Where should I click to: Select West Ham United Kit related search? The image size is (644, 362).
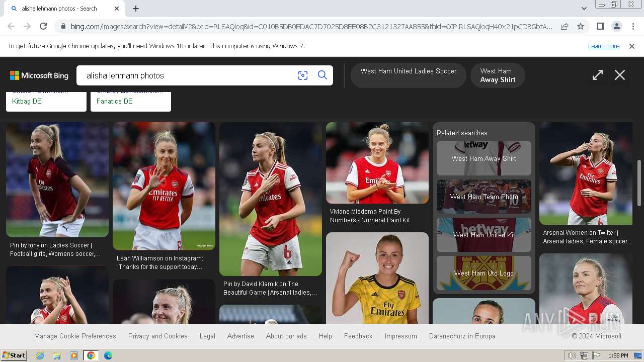pos(484,235)
